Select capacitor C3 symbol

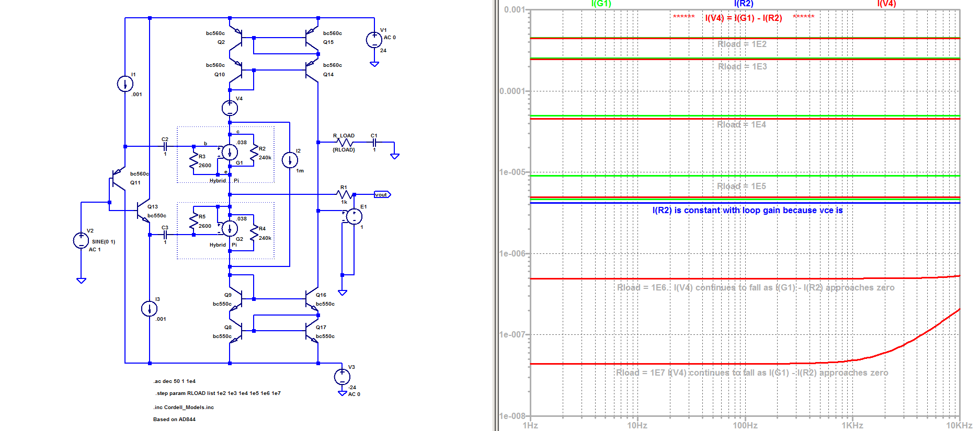coord(165,235)
